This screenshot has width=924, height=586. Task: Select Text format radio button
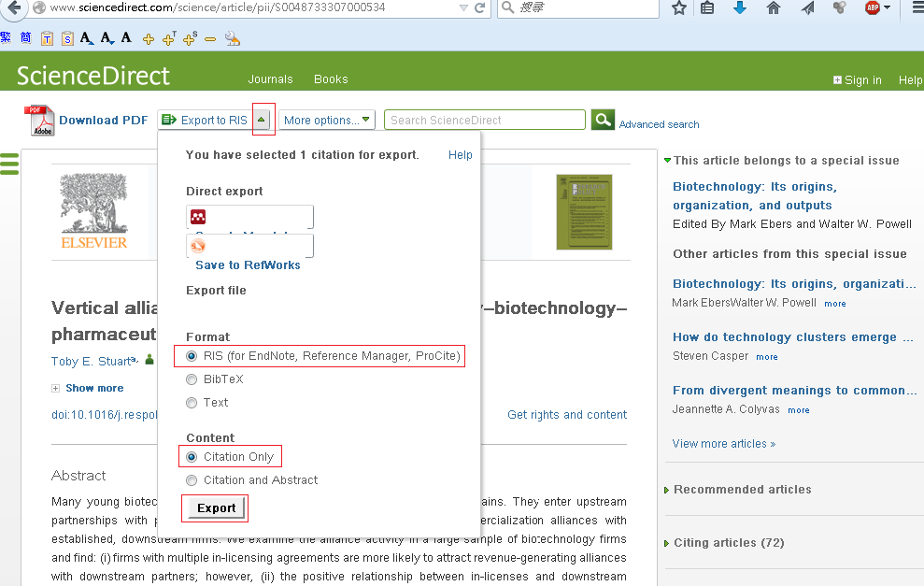point(192,403)
